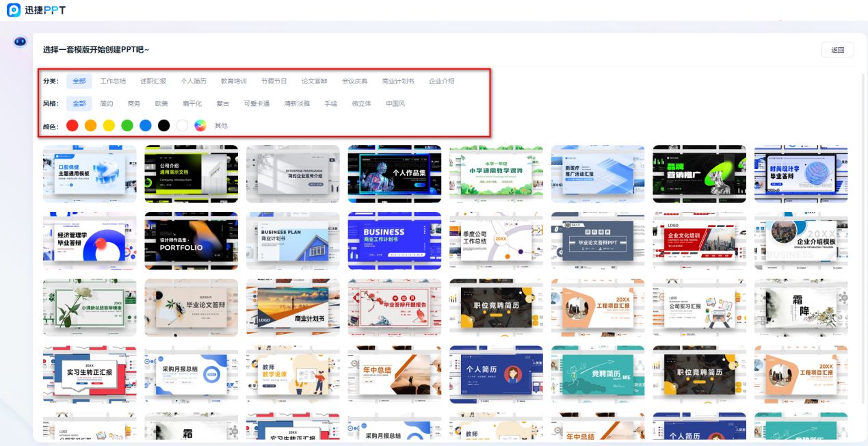Select the 个人作品集 template
This screenshot has width=868, height=446.
[395, 174]
